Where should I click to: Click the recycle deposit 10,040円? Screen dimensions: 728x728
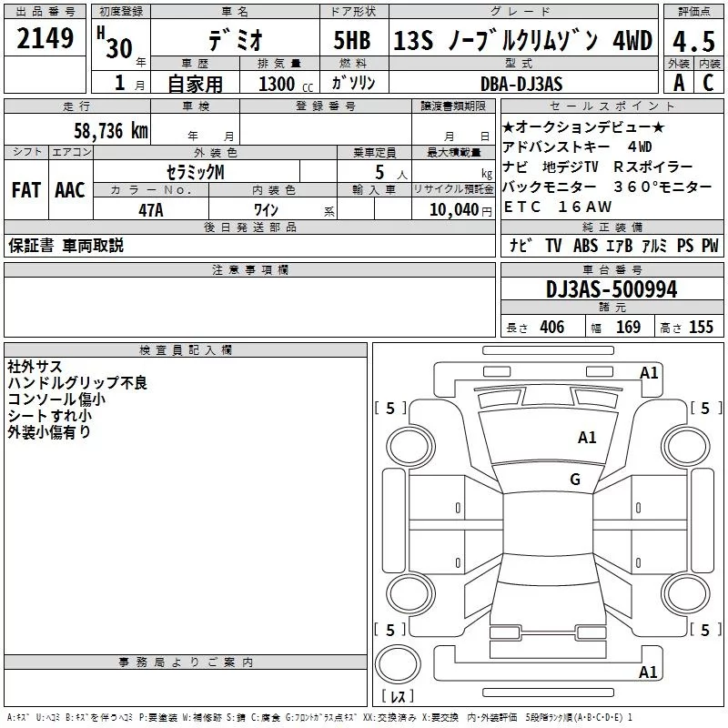tap(460, 210)
